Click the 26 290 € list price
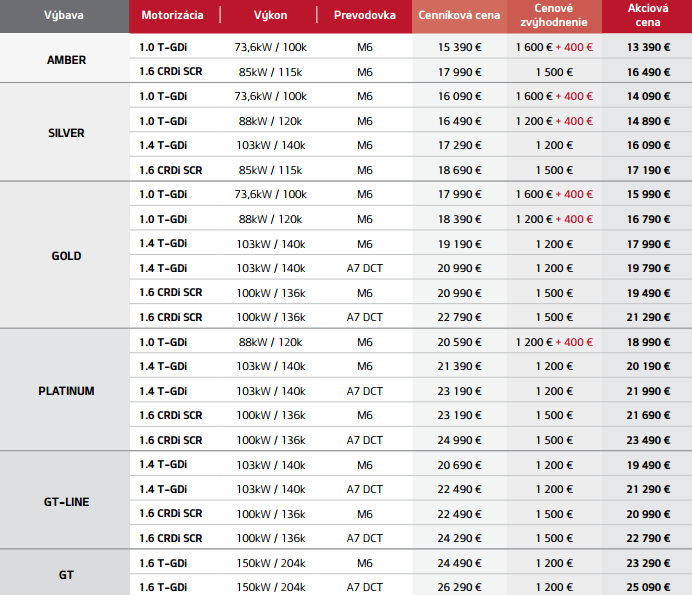Image resolution: width=692 pixels, height=595 pixels. point(459,587)
